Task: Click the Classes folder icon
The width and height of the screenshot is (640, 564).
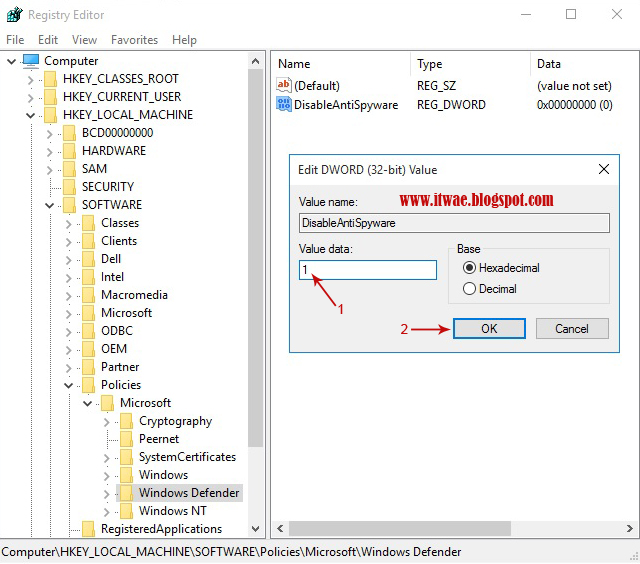Action: click(x=89, y=223)
